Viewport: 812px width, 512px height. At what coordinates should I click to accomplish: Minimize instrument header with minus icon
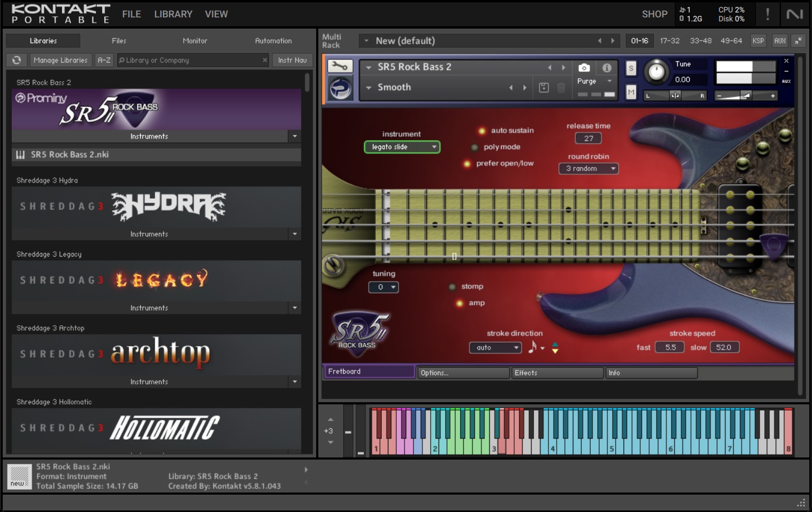[x=786, y=71]
